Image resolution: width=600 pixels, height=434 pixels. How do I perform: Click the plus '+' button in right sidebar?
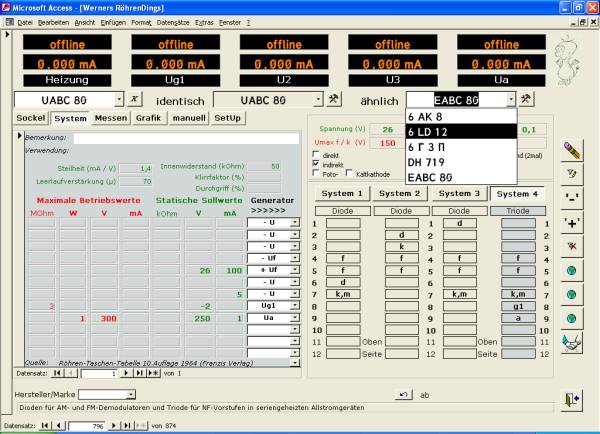click(572, 222)
